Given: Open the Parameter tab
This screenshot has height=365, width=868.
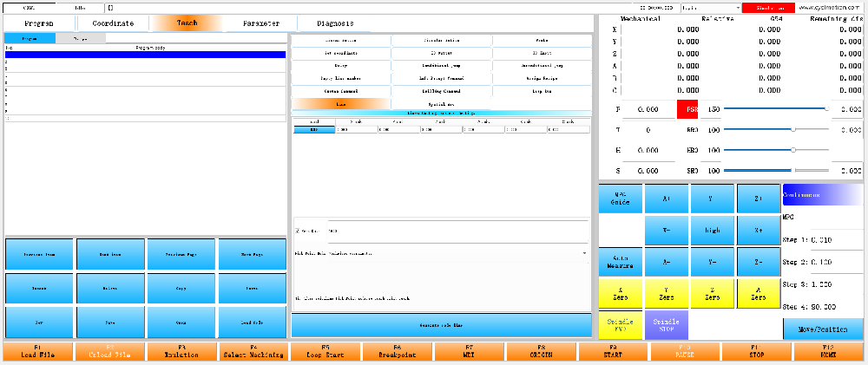Looking at the screenshot, I should 260,23.
